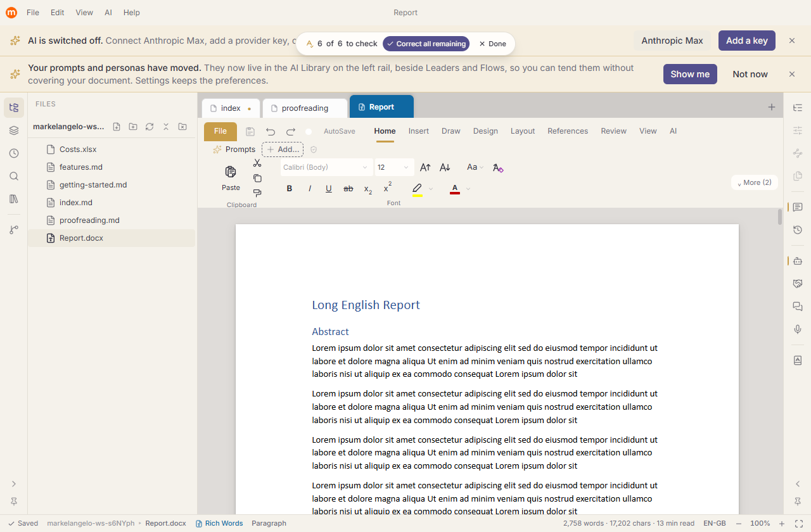This screenshot has width=811, height=532.
Task: Activate the microphone dictation icon
Action: [798, 329]
